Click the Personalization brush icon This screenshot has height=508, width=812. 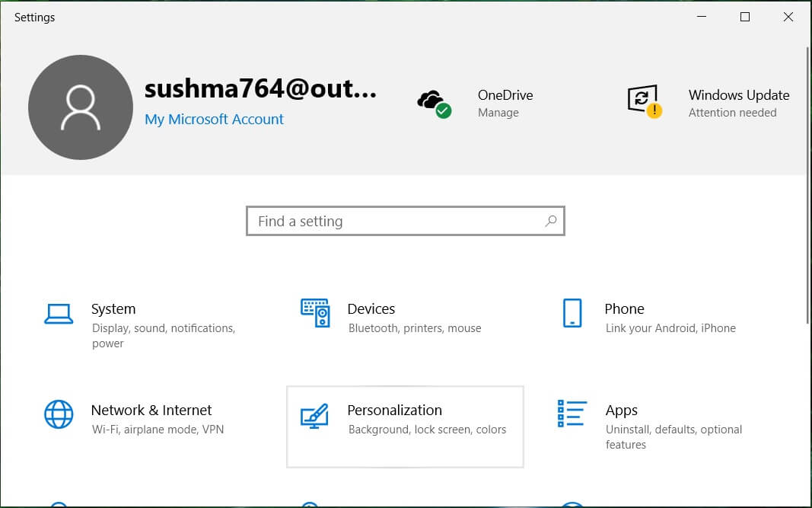316,416
